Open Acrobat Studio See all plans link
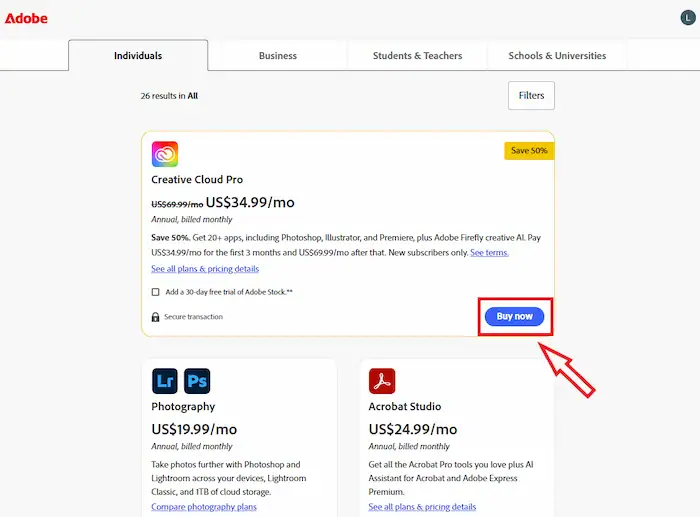 [422, 507]
